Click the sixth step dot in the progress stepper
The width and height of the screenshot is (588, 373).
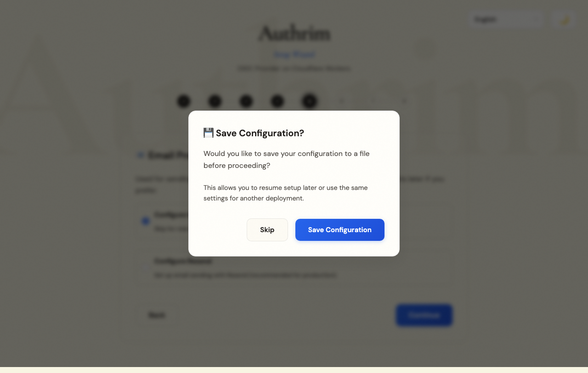[x=341, y=101]
